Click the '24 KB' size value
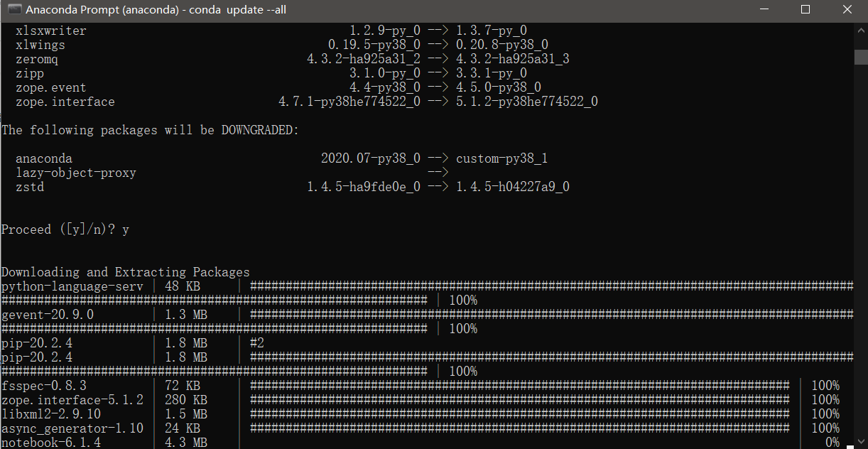The height and width of the screenshot is (449, 868). tap(183, 428)
